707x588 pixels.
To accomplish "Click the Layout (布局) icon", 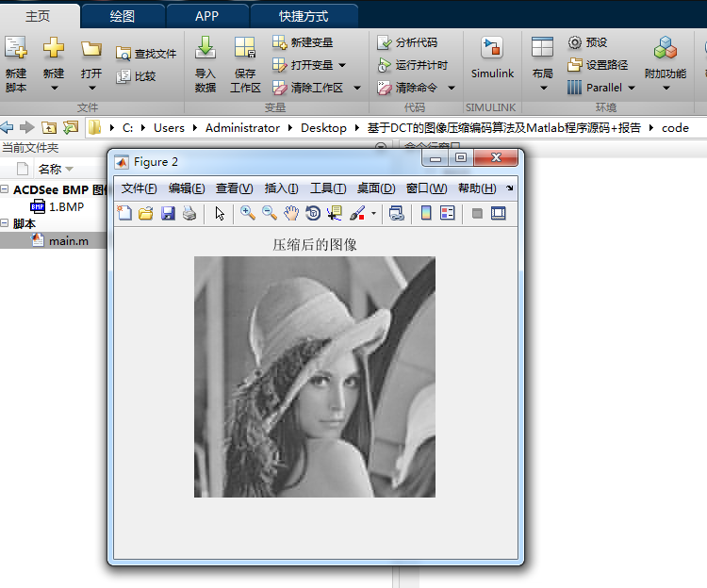I will point(542,48).
